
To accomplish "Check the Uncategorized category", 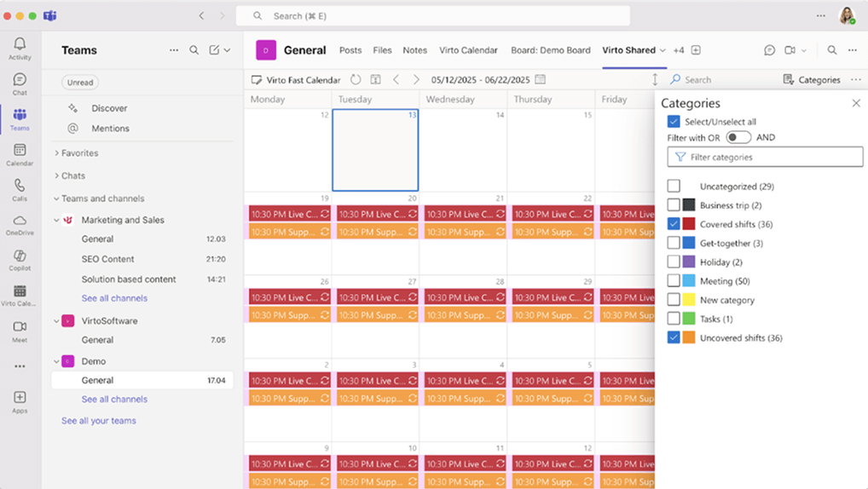I will [674, 187].
